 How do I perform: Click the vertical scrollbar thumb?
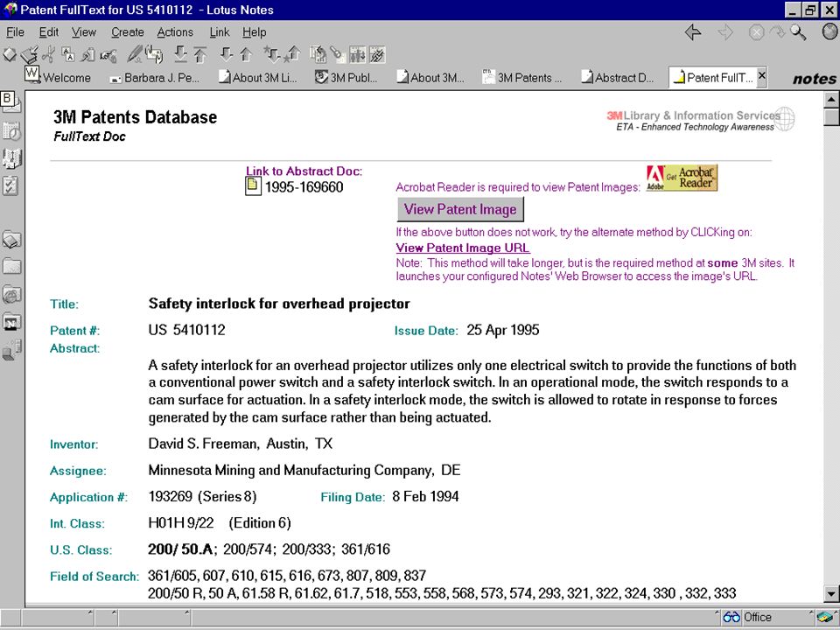tap(831, 116)
